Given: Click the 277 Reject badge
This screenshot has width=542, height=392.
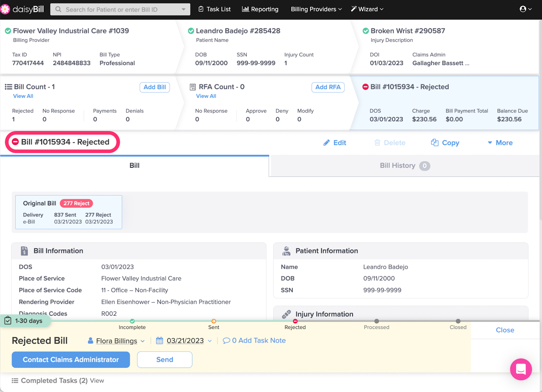Looking at the screenshot, I should point(77,203).
